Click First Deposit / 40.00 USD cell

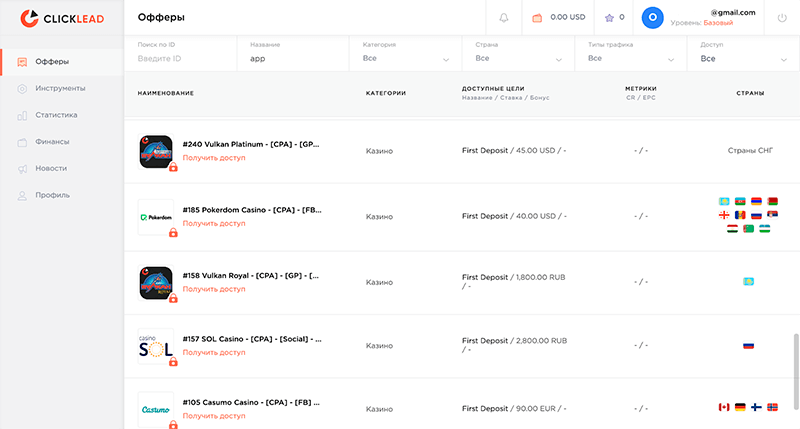point(514,216)
